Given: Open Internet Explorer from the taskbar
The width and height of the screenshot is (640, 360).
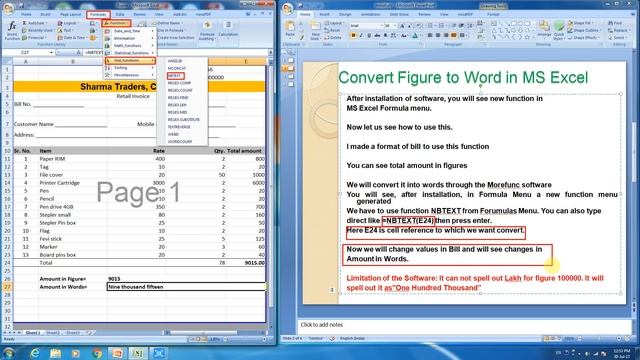Looking at the screenshot, I should tap(35, 353).
